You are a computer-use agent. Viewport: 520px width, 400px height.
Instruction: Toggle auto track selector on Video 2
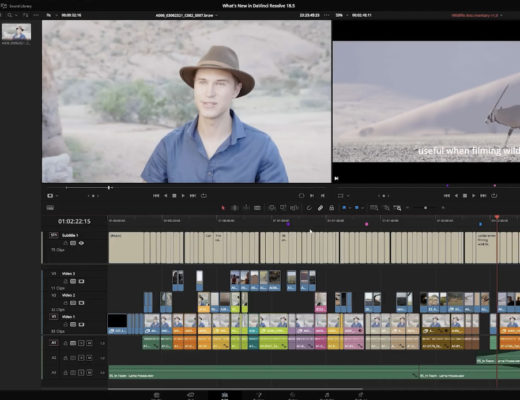point(73,303)
